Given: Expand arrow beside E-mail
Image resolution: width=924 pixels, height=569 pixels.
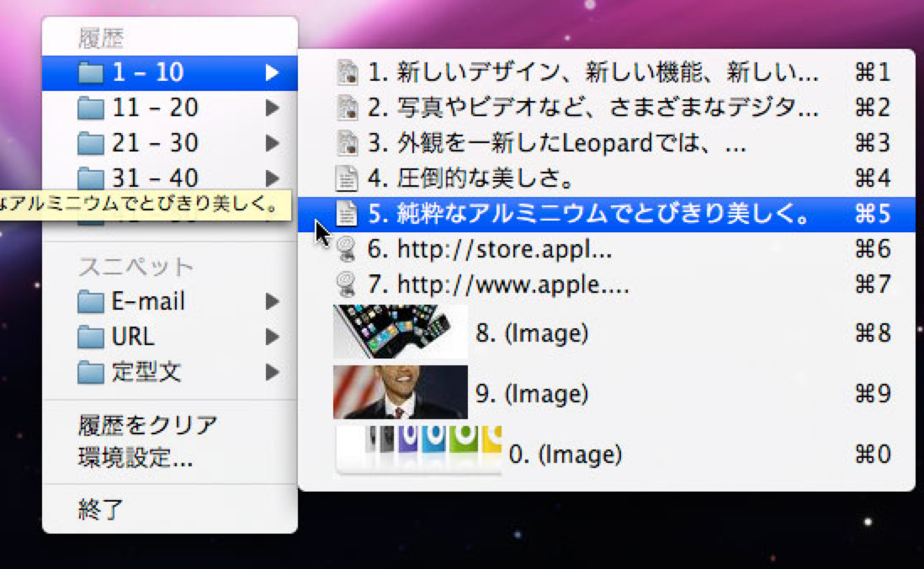Looking at the screenshot, I should pyautogui.click(x=272, y=302).
